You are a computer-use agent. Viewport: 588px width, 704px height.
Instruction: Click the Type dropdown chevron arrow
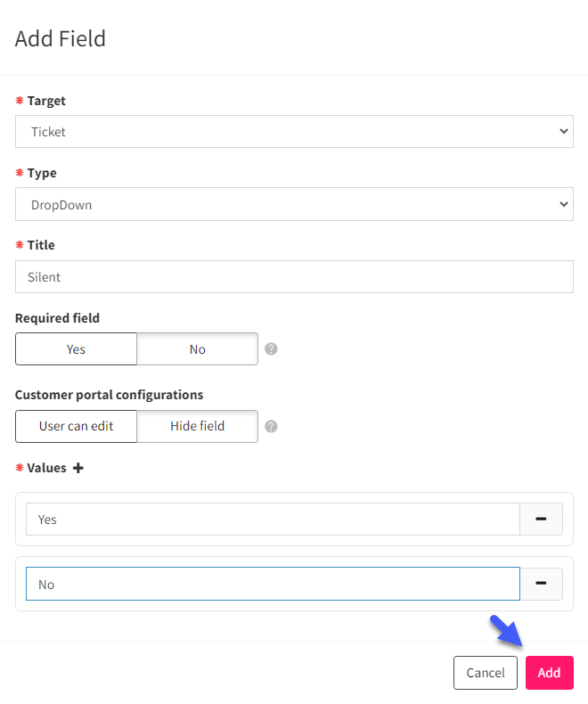click(564, 204)
